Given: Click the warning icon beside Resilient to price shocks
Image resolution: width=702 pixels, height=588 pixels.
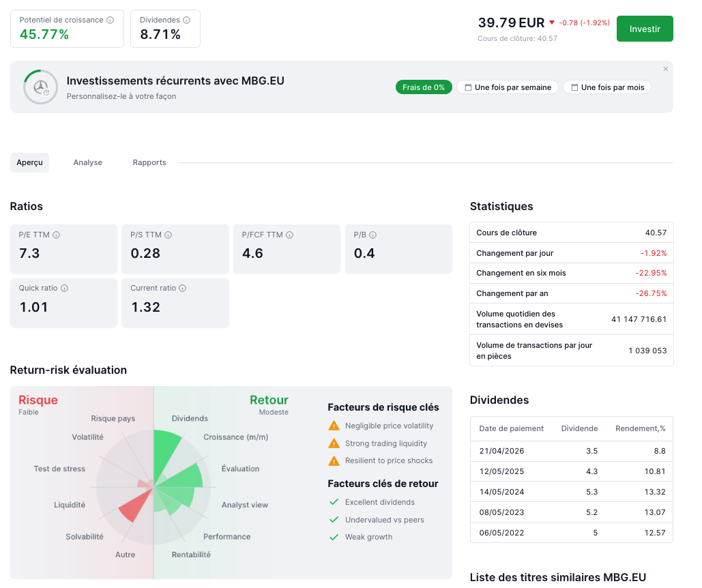Looking at the screenshot, I should tap(334, 461).
